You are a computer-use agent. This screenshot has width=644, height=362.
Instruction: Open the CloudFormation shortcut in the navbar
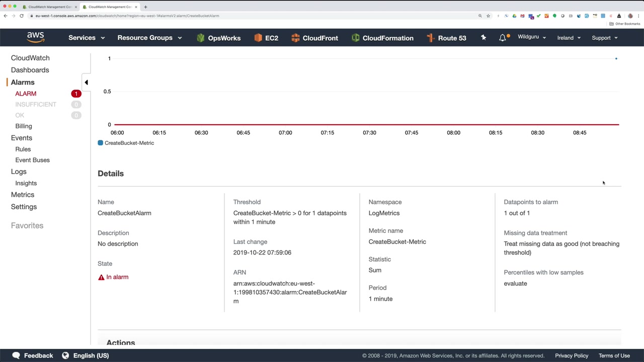coord(382,38)
